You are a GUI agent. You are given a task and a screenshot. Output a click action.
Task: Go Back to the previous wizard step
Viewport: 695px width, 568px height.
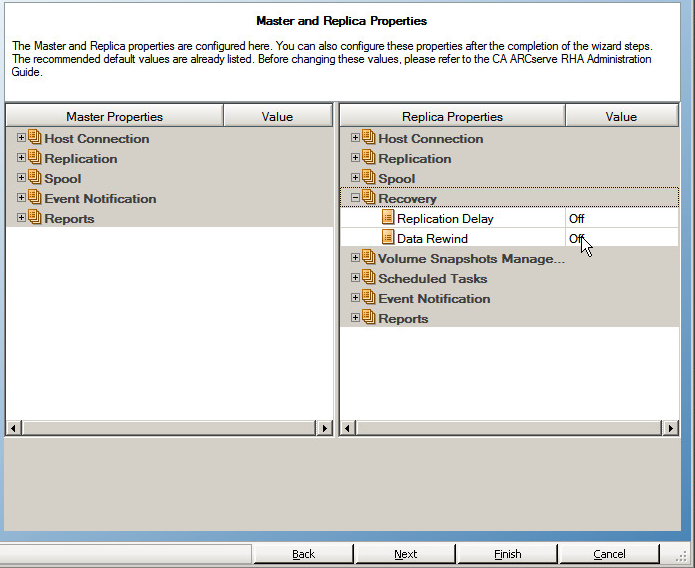[303, 554]
